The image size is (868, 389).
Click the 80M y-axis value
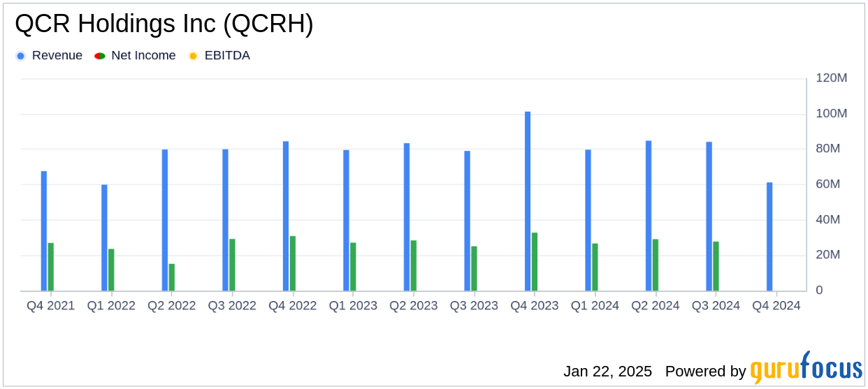tap(828, 149)
